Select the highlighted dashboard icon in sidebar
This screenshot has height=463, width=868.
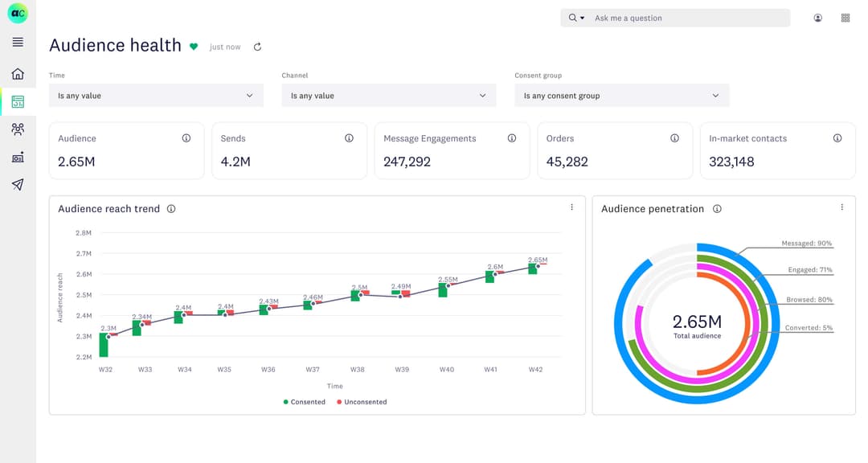click(x=17, y=101)
